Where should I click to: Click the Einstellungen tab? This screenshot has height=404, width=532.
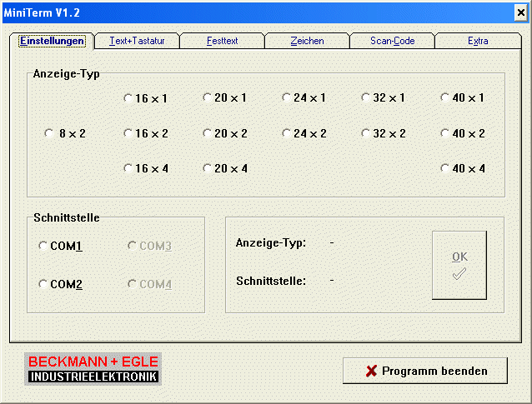(x=52, y=41)
